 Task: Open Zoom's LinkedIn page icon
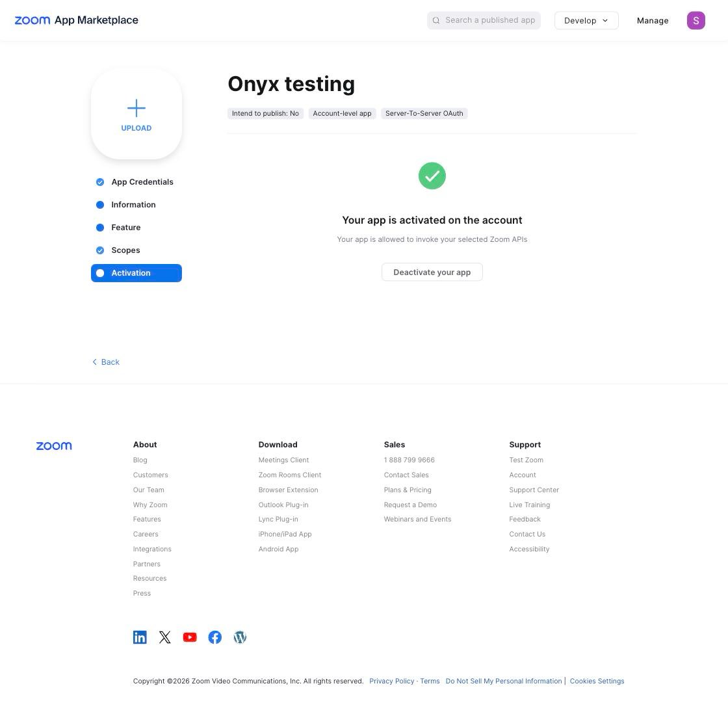click(x=140, y=637)
